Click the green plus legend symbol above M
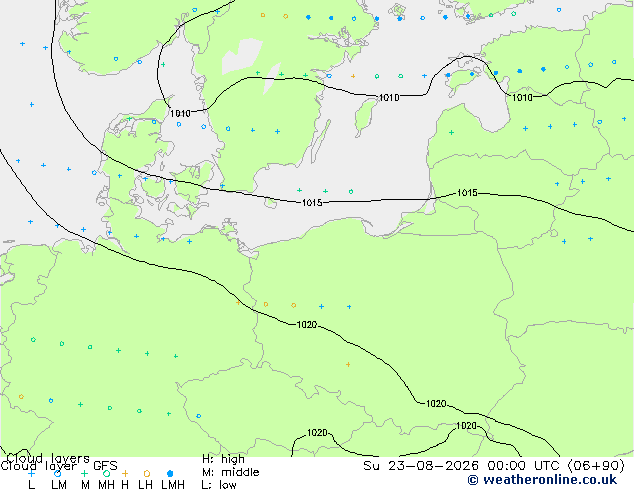Viewport: 634px width, 490px height. click(84, 473)
